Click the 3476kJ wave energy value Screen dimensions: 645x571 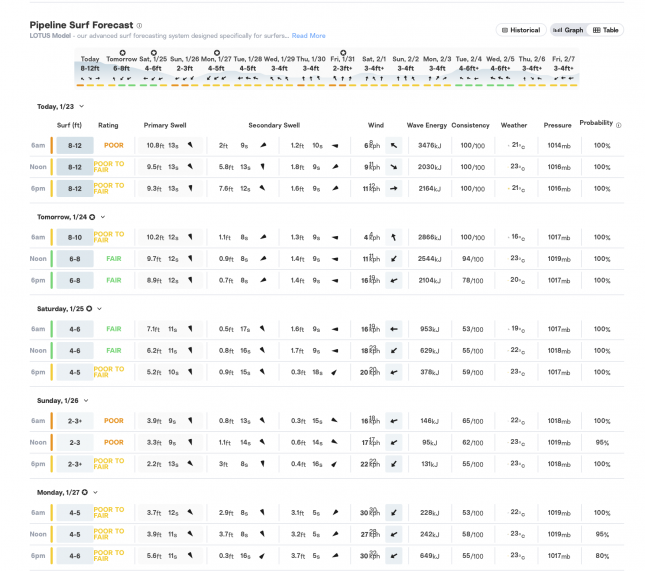click(429, 145)
